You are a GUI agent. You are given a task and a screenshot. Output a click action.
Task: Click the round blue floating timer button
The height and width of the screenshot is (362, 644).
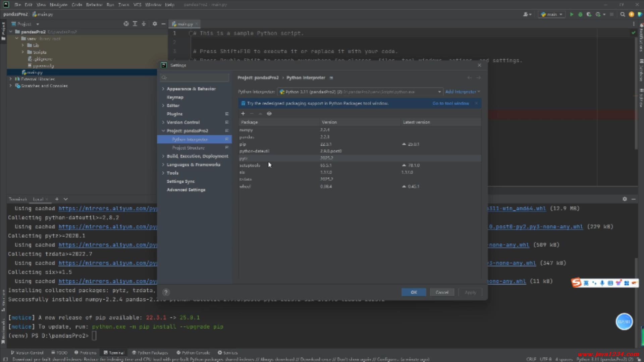(624, 322)
